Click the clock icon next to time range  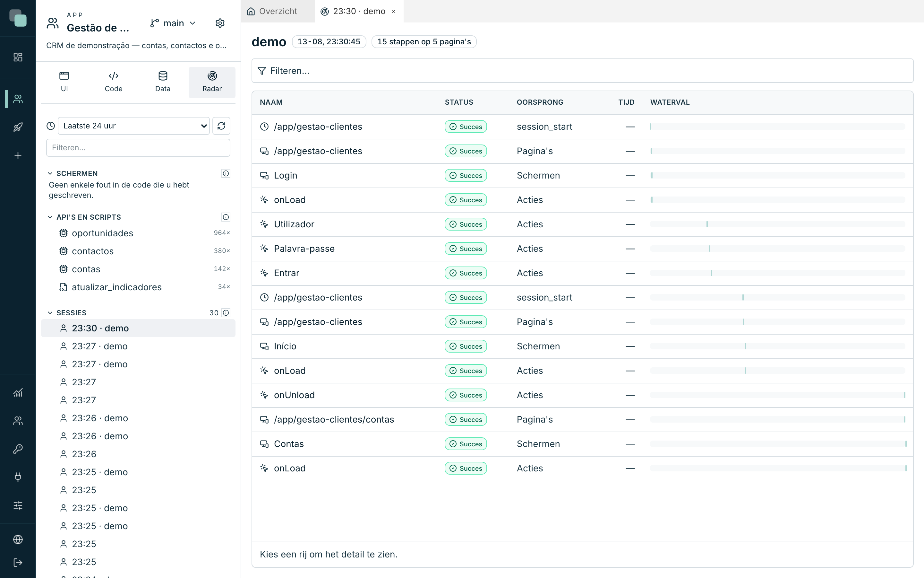point(51,126)
